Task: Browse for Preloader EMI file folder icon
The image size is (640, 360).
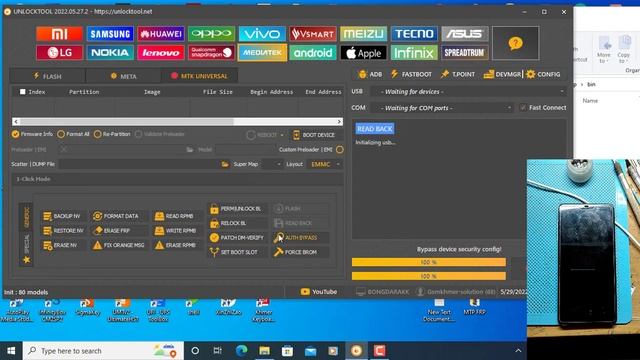Action: pyautogui.click(x=190, y=150)
